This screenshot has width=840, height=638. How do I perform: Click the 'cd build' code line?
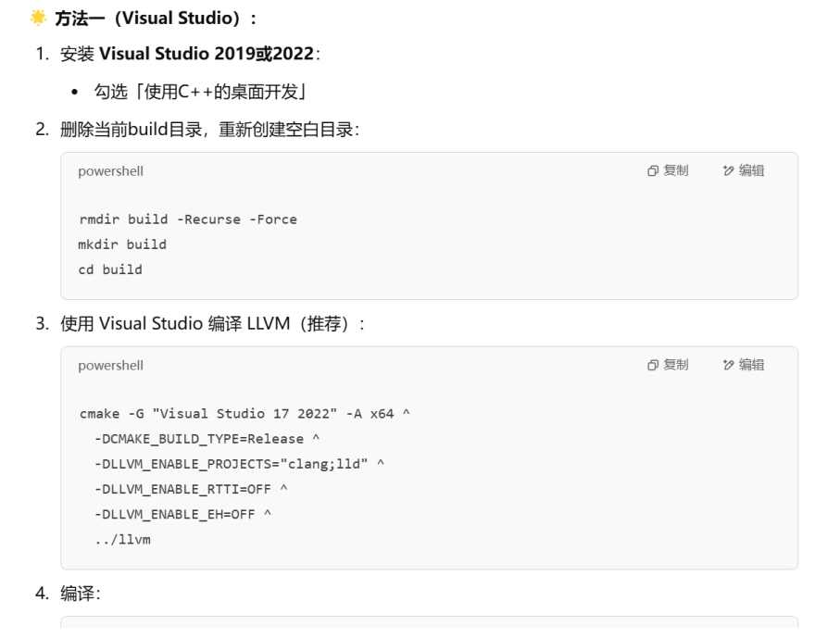[110, 269]
